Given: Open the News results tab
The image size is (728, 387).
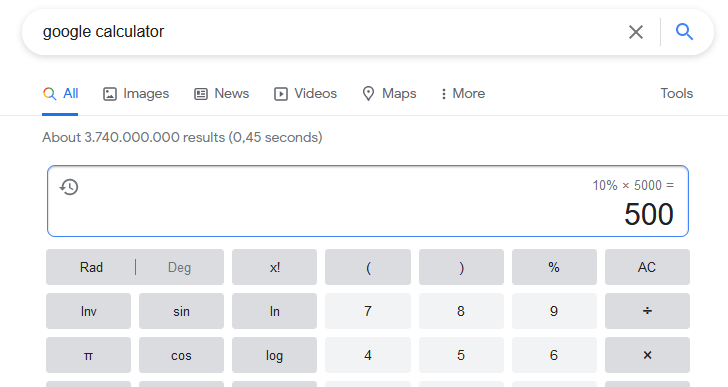Looking at the screenshot, I should 221,94.
